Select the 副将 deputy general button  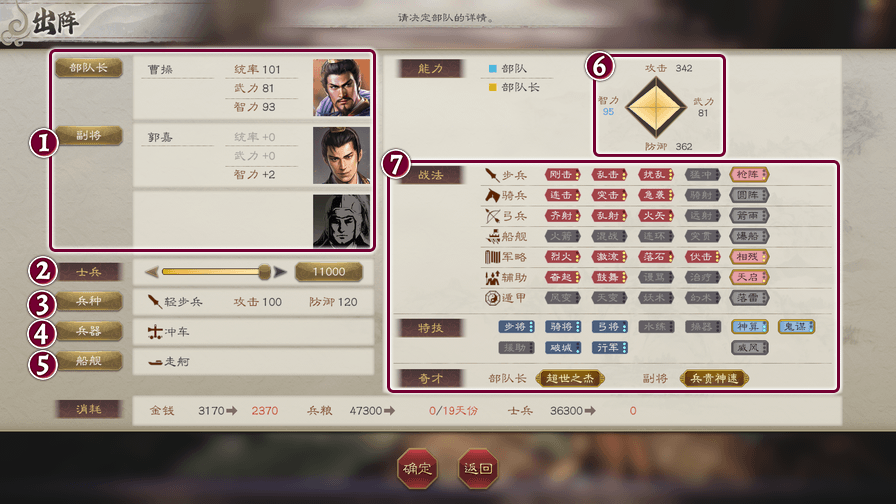[x=89, y=135]
